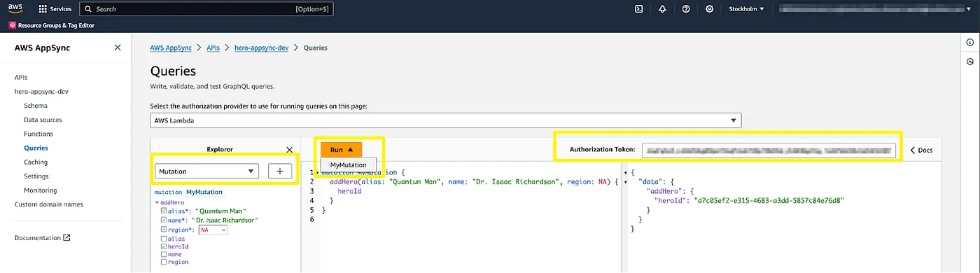Focus the AWS search box
This screenshot has height=273, width=980.
pyautogui.click(x=206, y=9)
